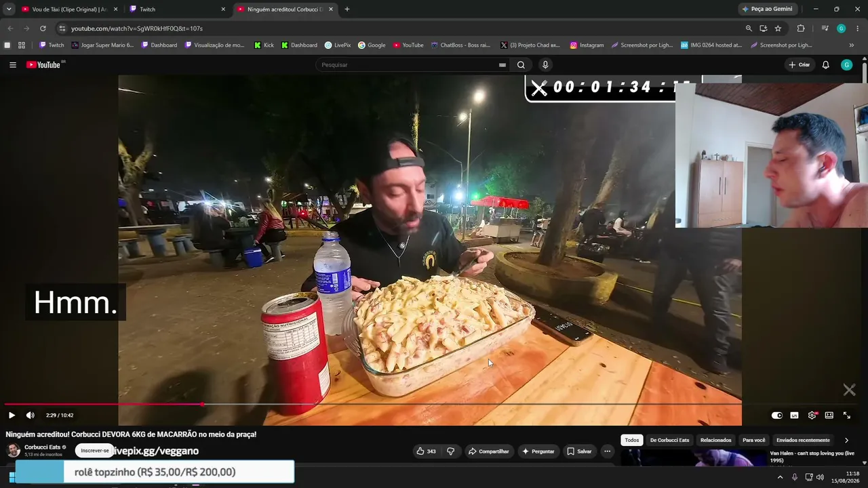Image resolution: width=868 pixels, height=488 pixels.
Task: Reload the current page
Action: click(x=43, y=28)
